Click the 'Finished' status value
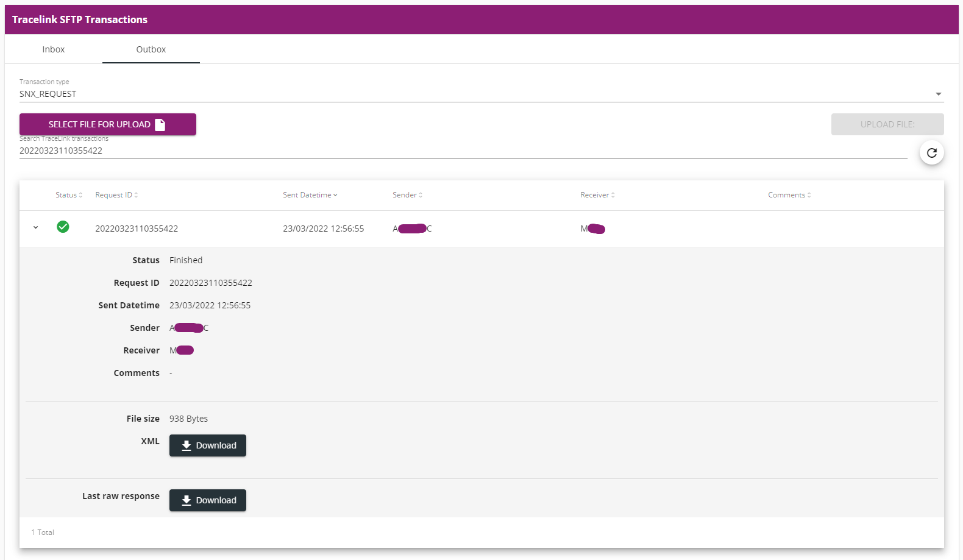 point(186,260)
